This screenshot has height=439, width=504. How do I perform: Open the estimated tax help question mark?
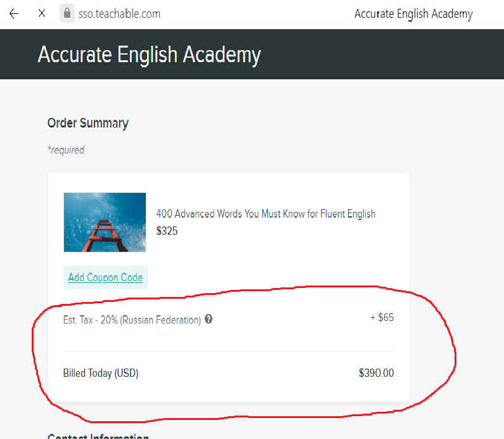209,320
